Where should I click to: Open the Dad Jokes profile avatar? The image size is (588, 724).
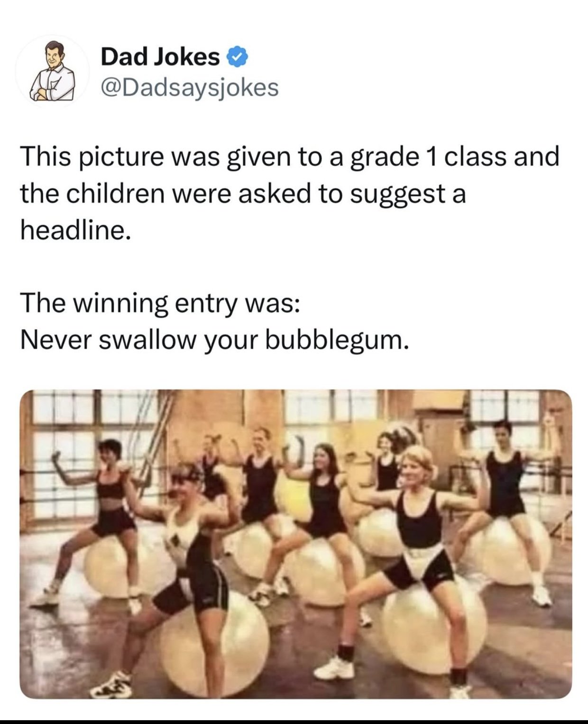tap(52, 71)
